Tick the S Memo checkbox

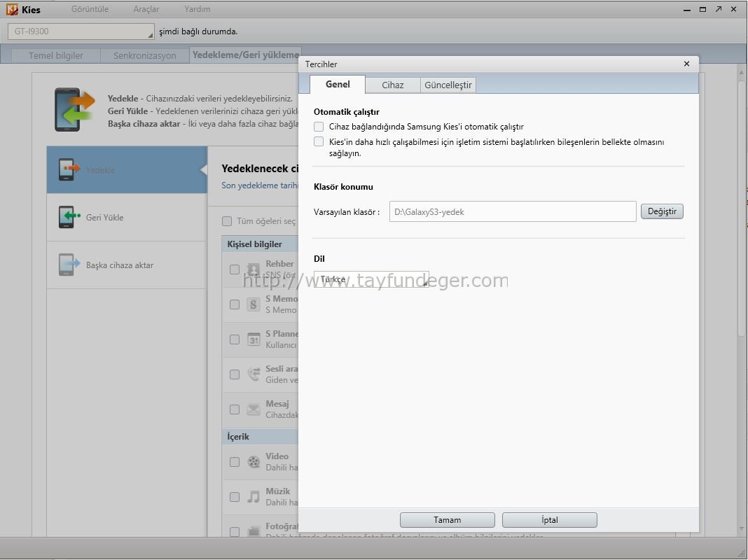click(x=235, y=304)
